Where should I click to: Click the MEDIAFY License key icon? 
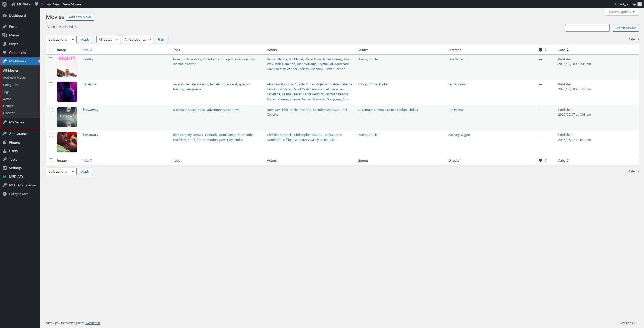point(5,185)
